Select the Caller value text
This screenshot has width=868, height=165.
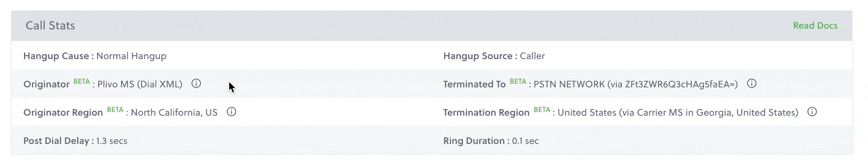(532, 56)
